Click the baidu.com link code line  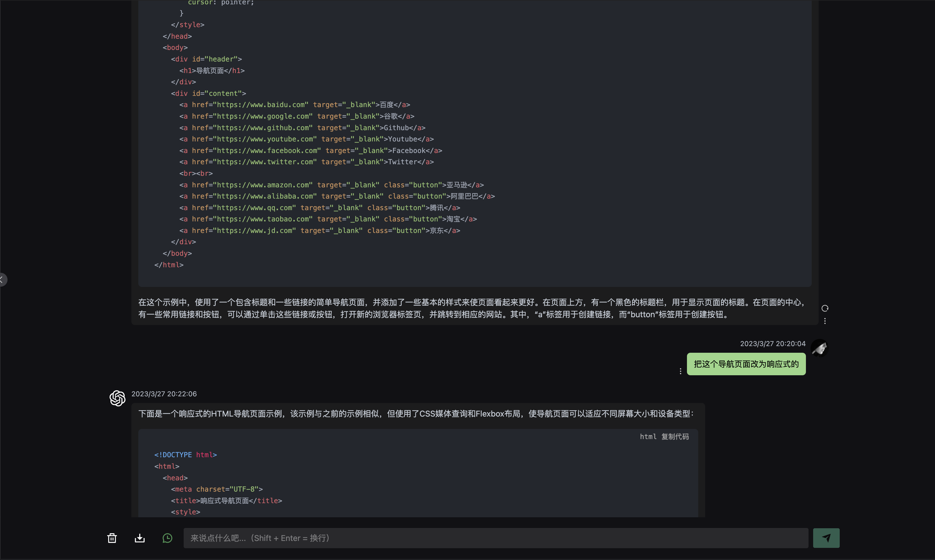tap(295, 105)
